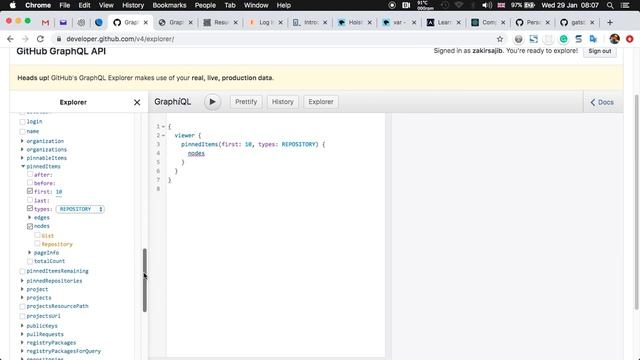Edit the first: value 10 in Explorer
The height and width of the screenshot is (360, 640).
[59, 192]
